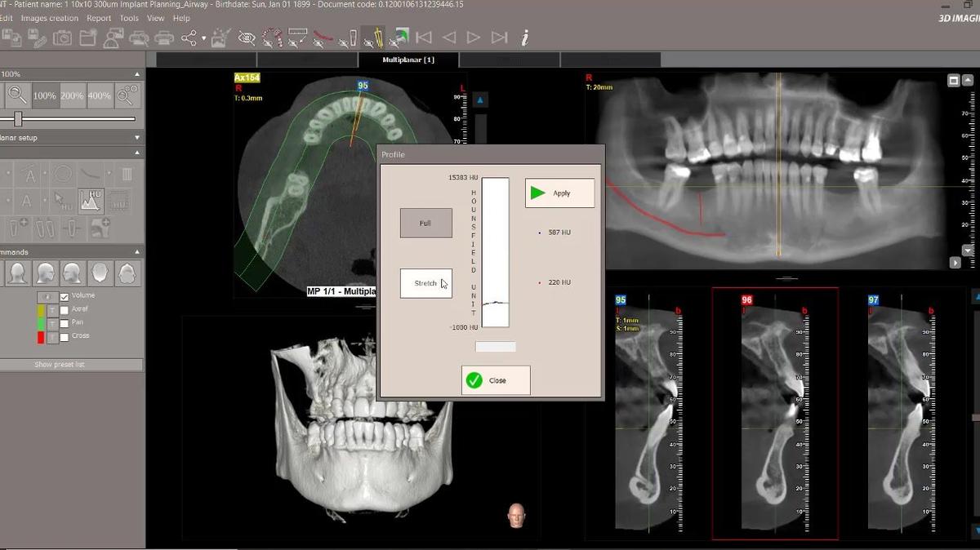Click the camera snapshot toolbar icon
Image resolution: width=980 pixels, height=550 pixels.
point(62,38)
